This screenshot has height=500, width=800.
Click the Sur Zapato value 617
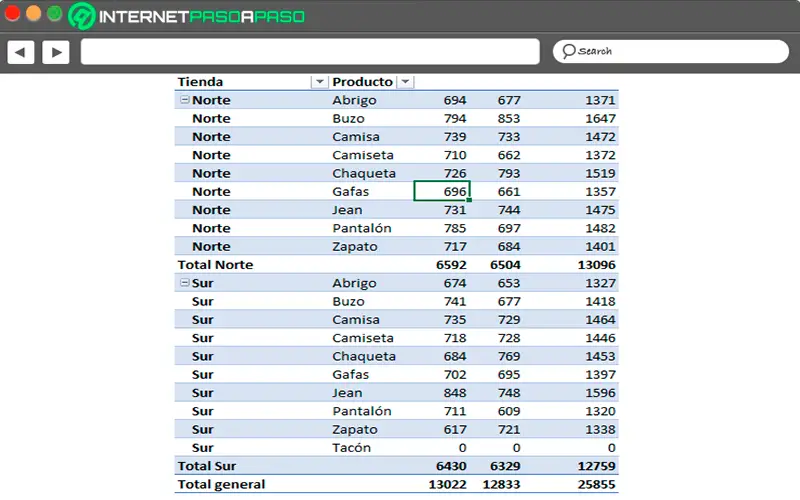[455, 430]
